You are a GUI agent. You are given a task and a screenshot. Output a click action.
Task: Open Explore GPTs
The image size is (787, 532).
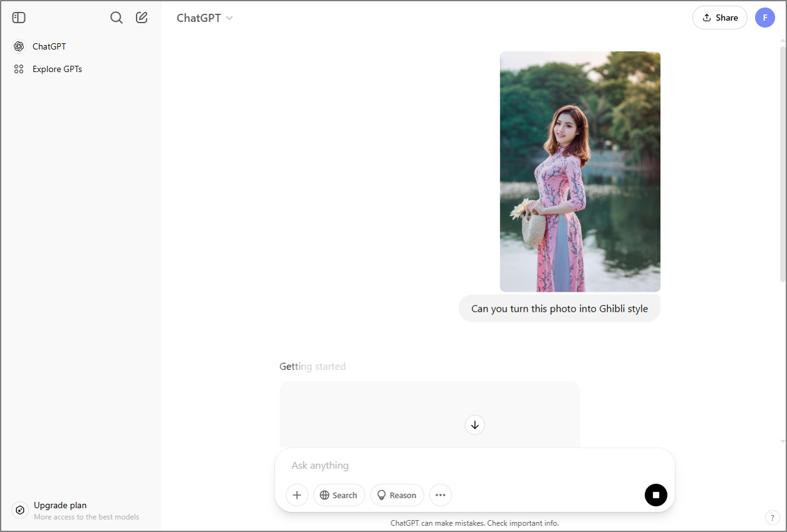(57, 69)
